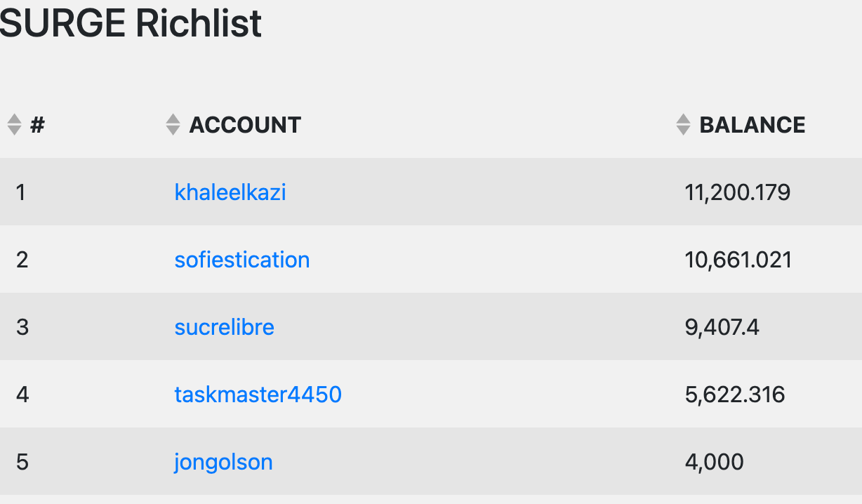The height and width of the screenshot is (504, 862).
Task: Sort by BALANCE header text
Action: [752, 125]
